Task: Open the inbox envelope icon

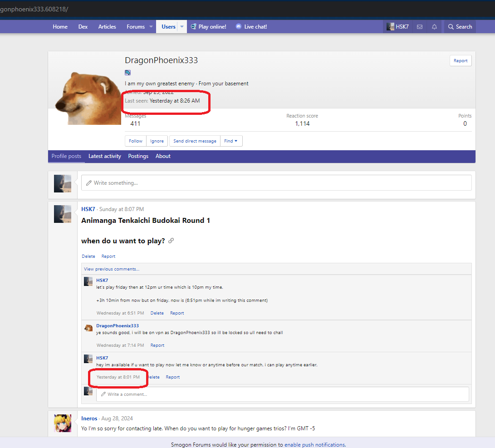Action: click(x=420, y=27)
